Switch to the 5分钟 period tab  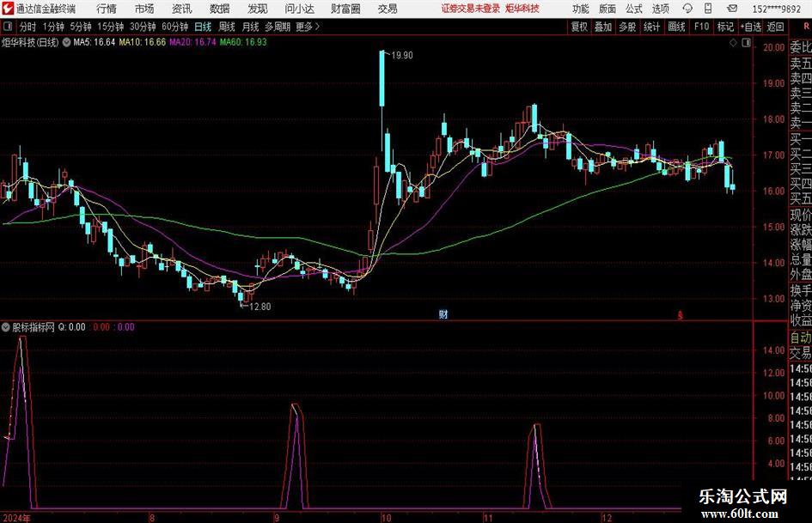pyautogui.click(x=81, y=27)
